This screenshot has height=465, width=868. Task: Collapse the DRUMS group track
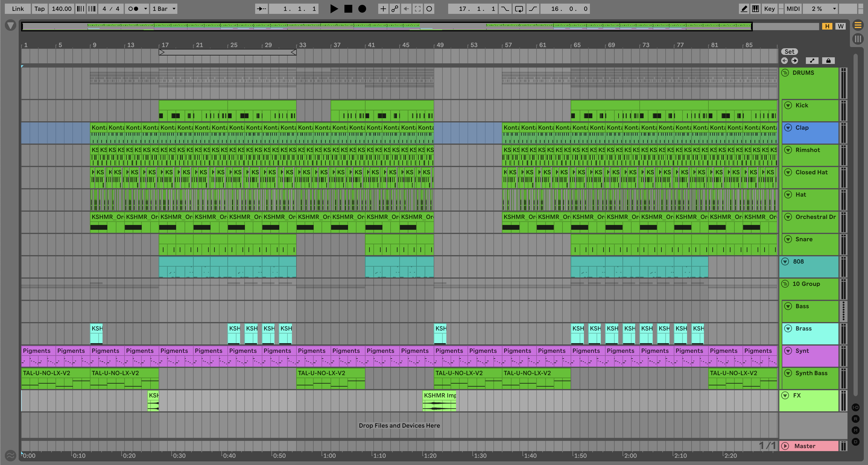pos(785,73)
